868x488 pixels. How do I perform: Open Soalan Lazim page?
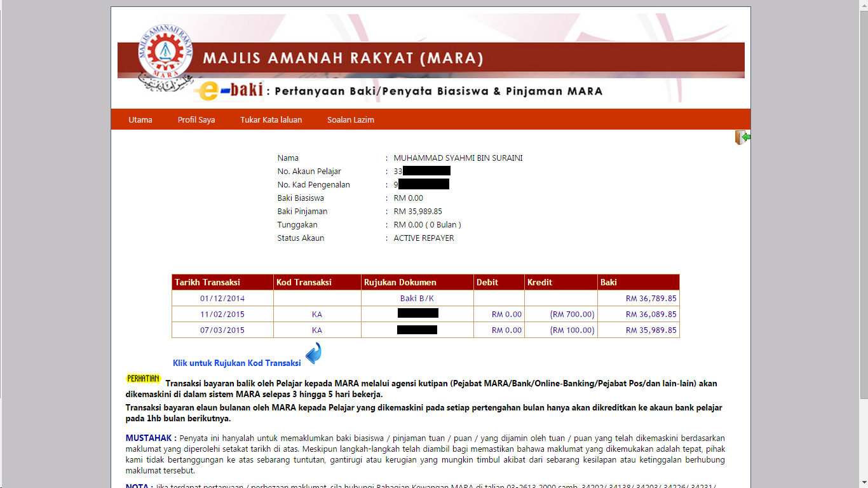[x=351, y=119]
